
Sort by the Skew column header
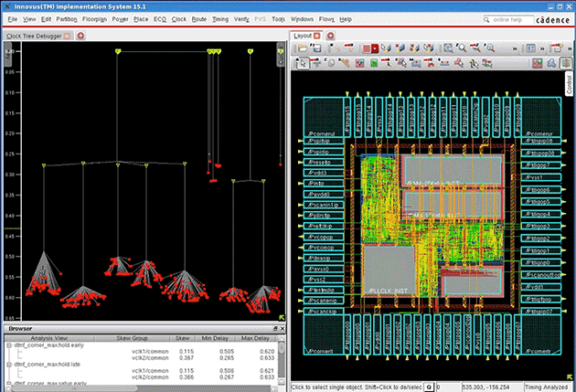(183, 338)
